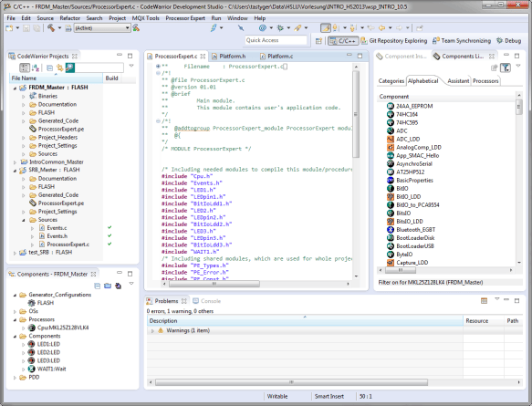This screenshot has width=532, height=406.
Task: Expand the LED1:LED component node
Action: pyautogui.click(x=24, y=344)
